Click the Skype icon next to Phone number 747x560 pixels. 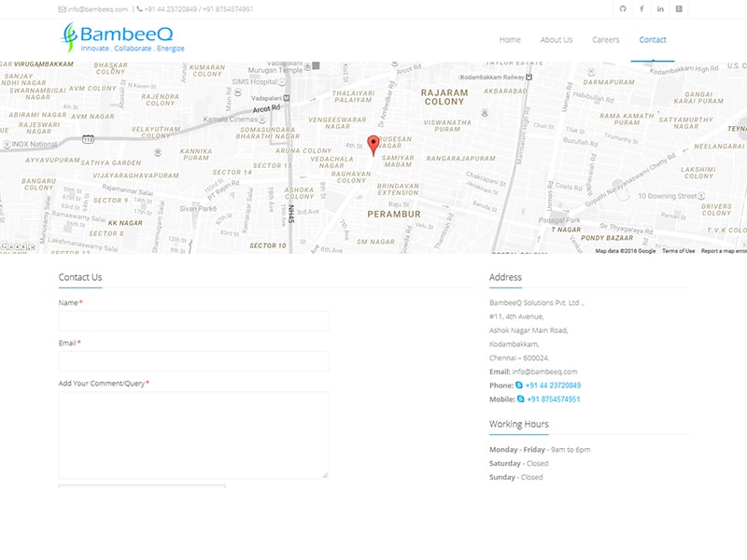519,385
